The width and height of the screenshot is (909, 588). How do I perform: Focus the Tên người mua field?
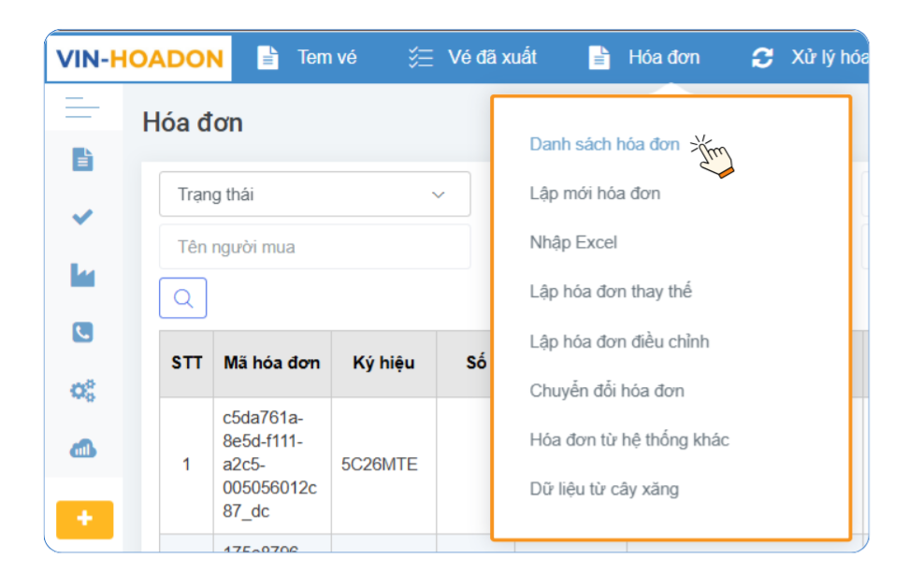[315, 248]
